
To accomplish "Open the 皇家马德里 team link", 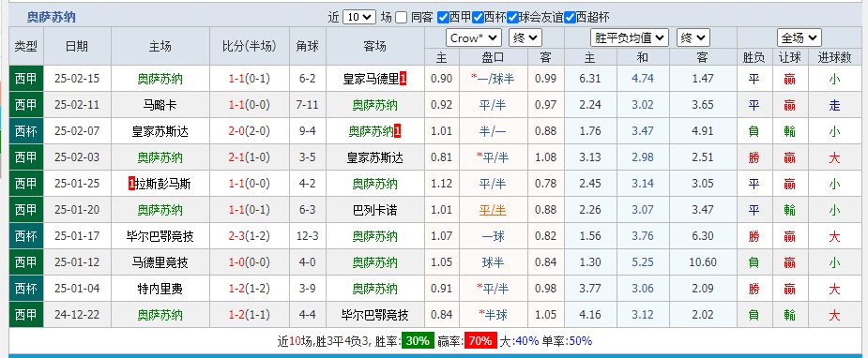I will coord(371,79).
